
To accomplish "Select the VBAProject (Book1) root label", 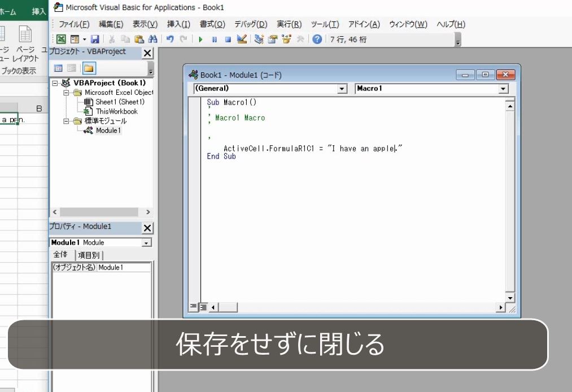I will point(110,83).
